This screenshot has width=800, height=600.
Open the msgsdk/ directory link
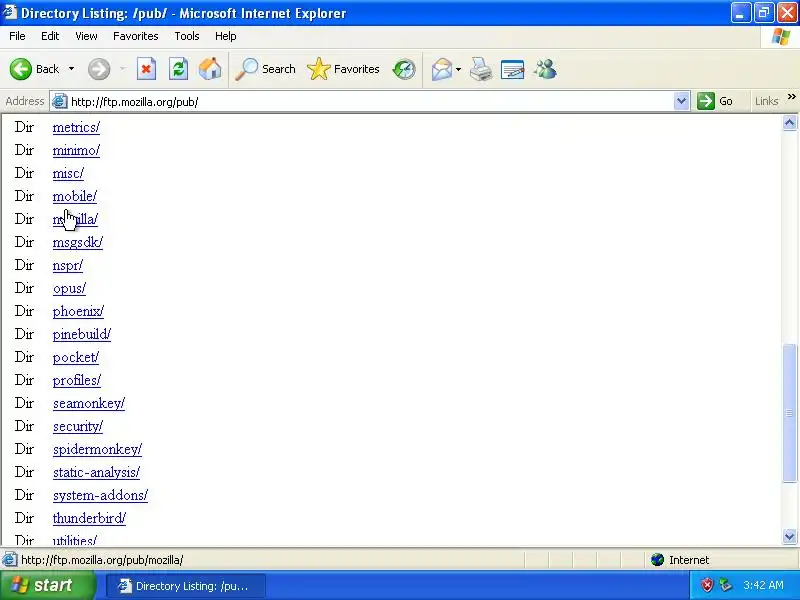78,242
